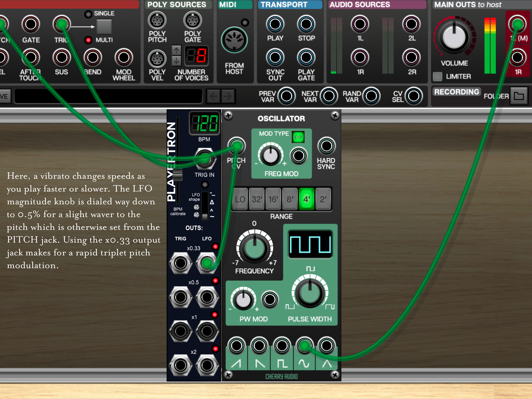Viewport: 532px width, 399px height.
Task: Click the Next Var jack
Action: 329,96
